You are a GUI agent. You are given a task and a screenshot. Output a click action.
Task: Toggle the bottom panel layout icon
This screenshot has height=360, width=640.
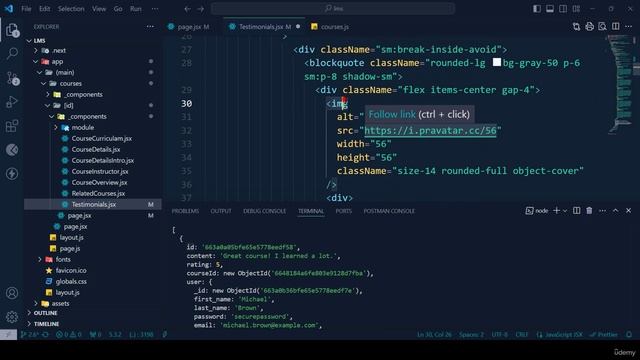[x=550, y=9]
